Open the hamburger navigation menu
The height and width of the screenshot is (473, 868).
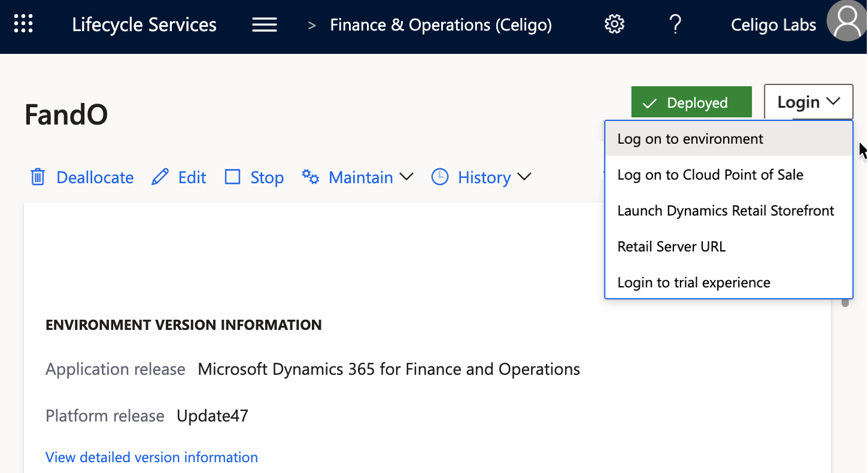(265, 25)
